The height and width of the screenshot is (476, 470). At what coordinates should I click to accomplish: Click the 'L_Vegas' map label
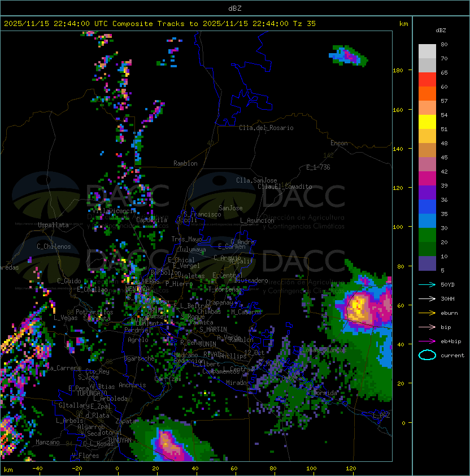[66, 318]
